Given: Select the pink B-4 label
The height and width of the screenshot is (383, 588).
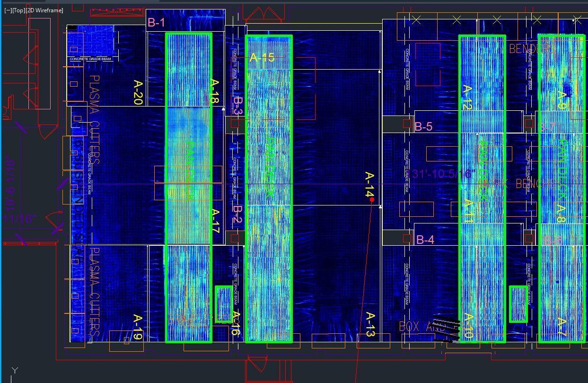Looking at the screenshot, I should coord(425,240).
